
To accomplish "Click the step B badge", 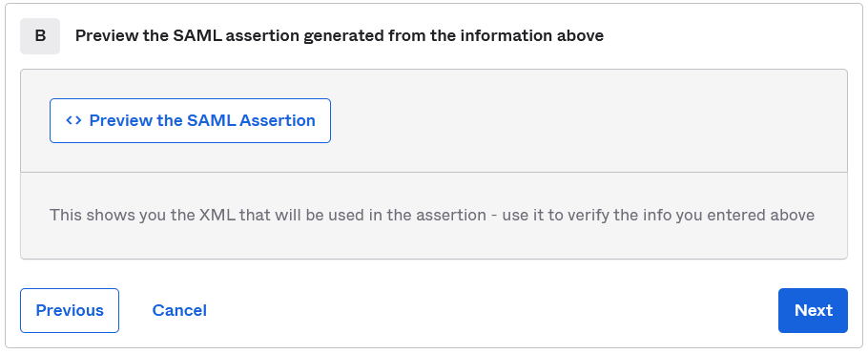I will (40, 36).
